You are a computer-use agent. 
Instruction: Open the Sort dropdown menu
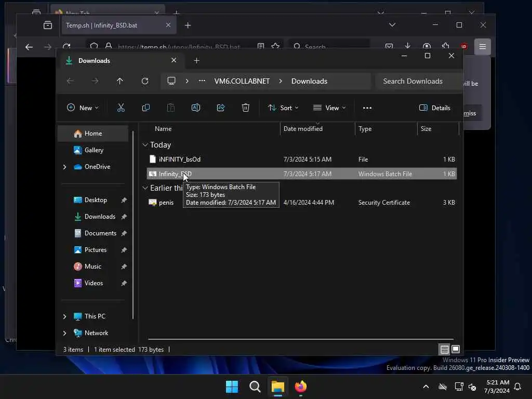(283, 108)
